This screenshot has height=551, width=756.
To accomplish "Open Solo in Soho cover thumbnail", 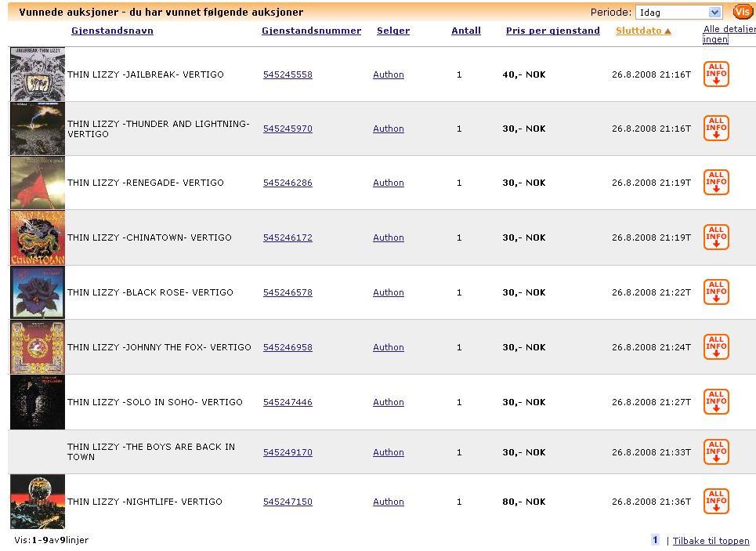I will pos(38,402).
